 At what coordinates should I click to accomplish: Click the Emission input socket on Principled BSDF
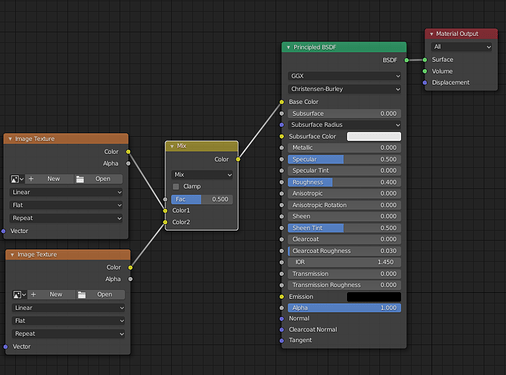(282, 297)
